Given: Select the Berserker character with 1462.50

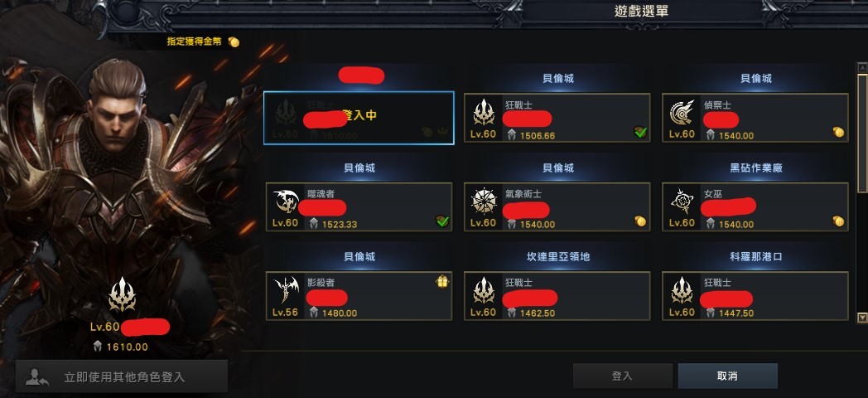Looking at the screenshot, I should [557, 295].
